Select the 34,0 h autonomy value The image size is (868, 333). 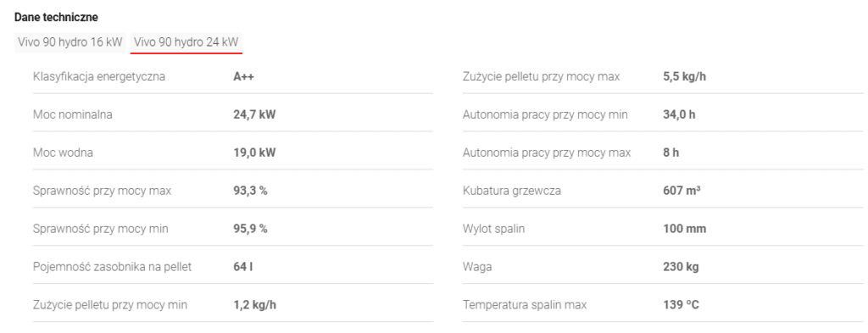[679, 115]
